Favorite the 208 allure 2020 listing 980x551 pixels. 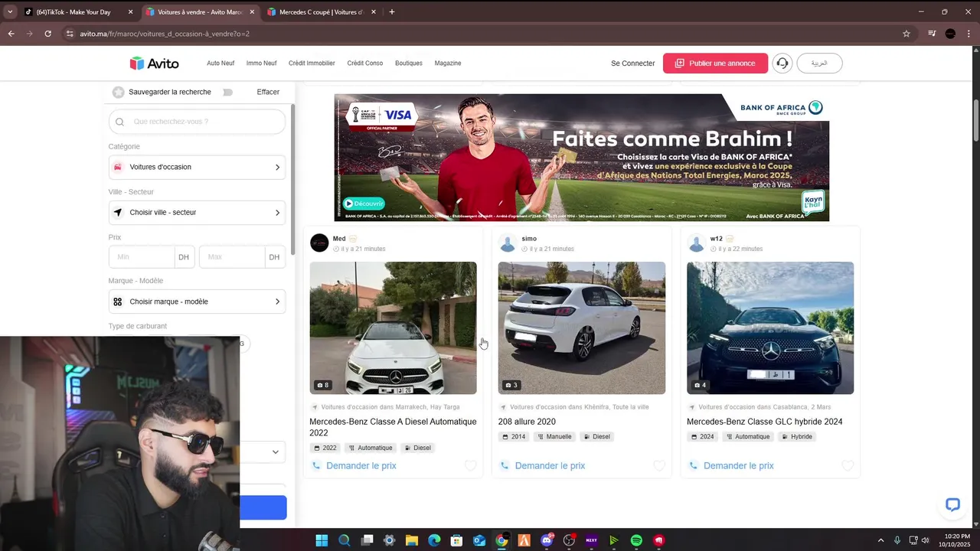[x=658, y=465]
